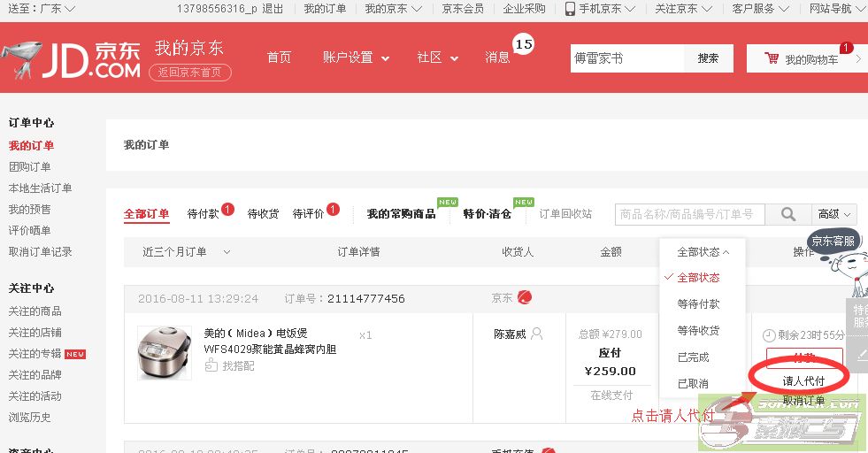Switch to the 待评价 orders tab
The image size is (868, 453).
(309, 214)
